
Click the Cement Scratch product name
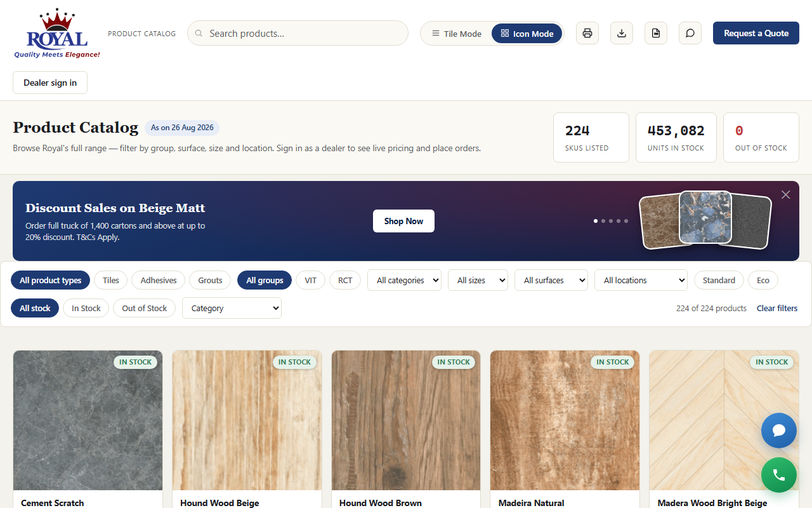[53, 503]
